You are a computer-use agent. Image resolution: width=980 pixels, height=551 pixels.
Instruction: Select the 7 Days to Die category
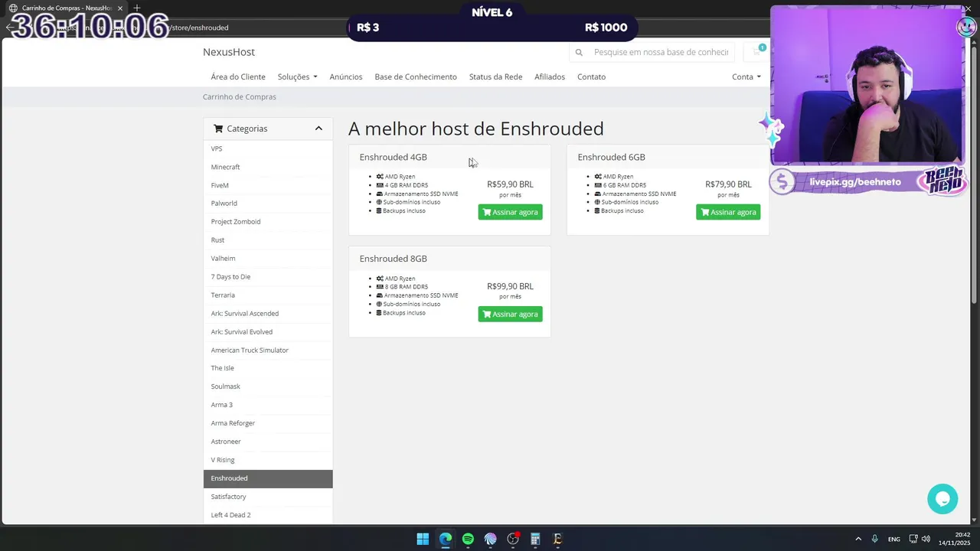pos(268,277)
